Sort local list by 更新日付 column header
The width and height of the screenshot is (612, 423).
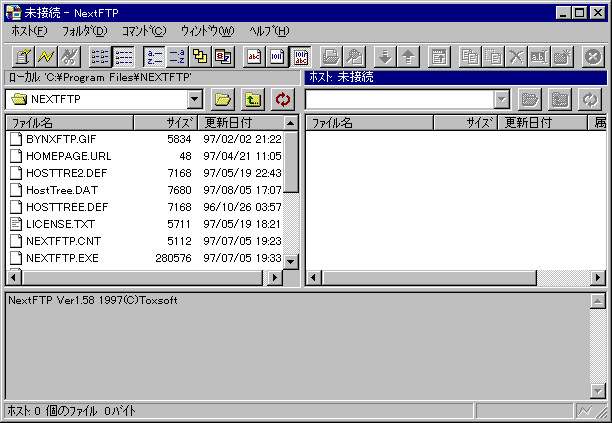pyautogui.click(x=240, y=123)
